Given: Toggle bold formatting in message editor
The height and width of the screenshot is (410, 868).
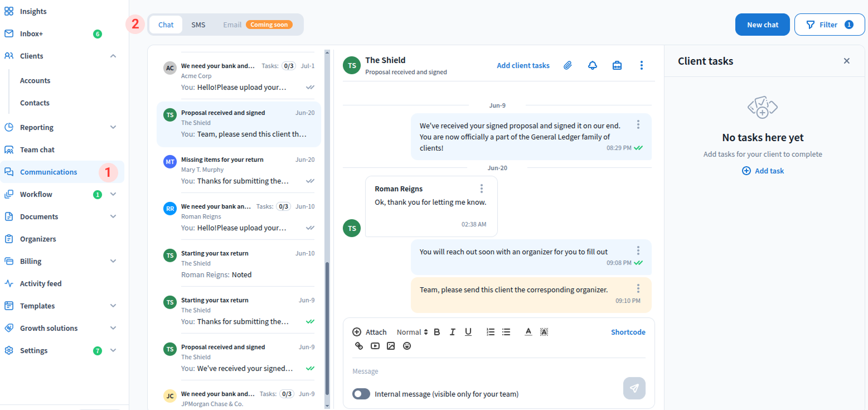Looking at the screenshot, I should point(437,332).
